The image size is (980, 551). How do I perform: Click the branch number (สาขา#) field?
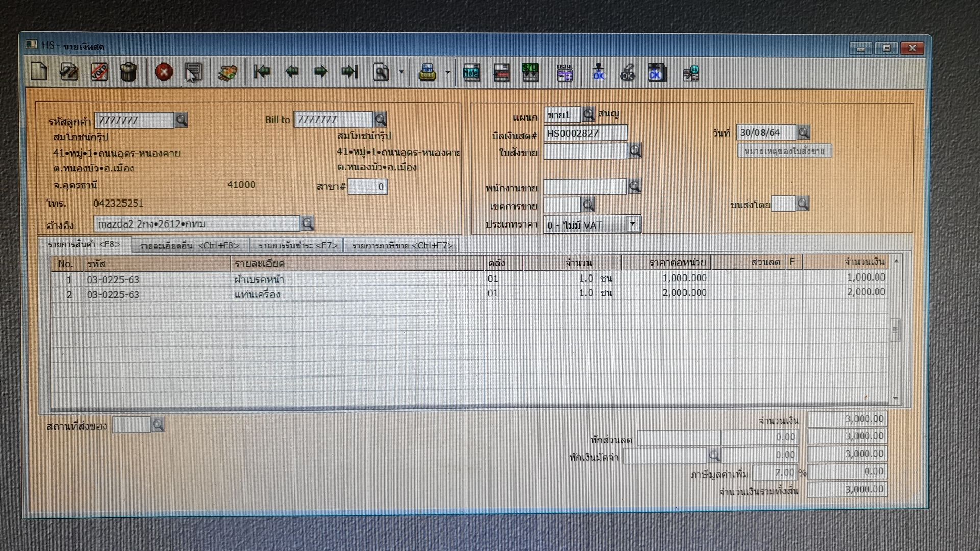coord(367,187)
